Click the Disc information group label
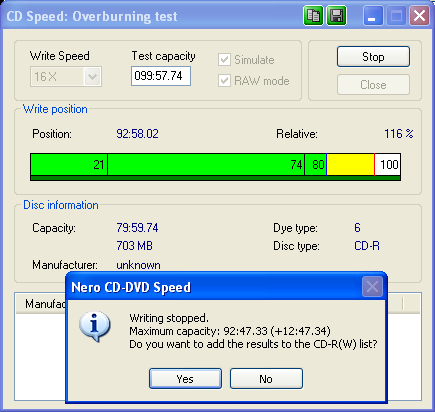Viewport: 435px width, 412px height. 61,205
